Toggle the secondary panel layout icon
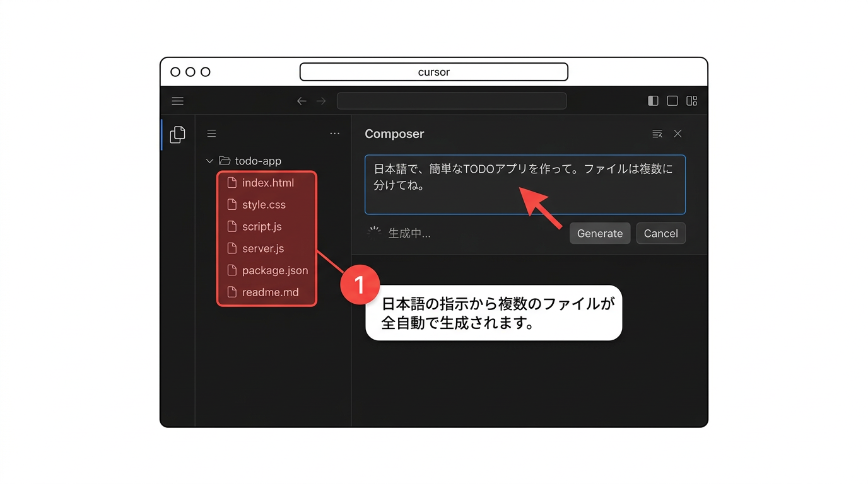This screenshot has width=868, height=484. 691,101
